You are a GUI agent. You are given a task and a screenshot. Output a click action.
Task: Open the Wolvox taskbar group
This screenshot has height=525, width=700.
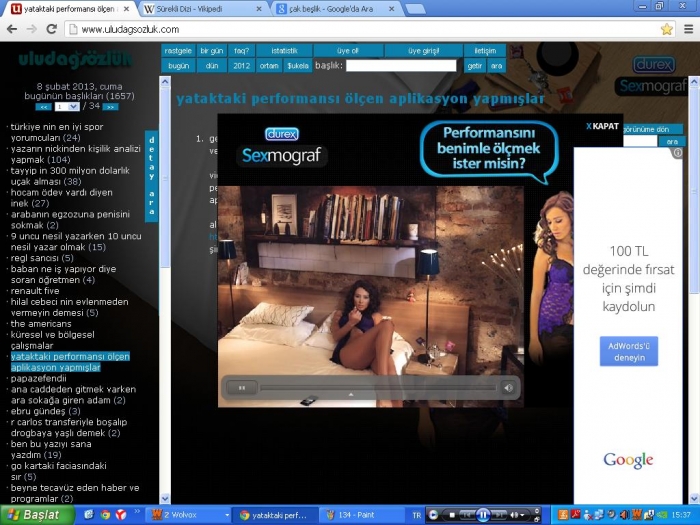pos(188,515)
